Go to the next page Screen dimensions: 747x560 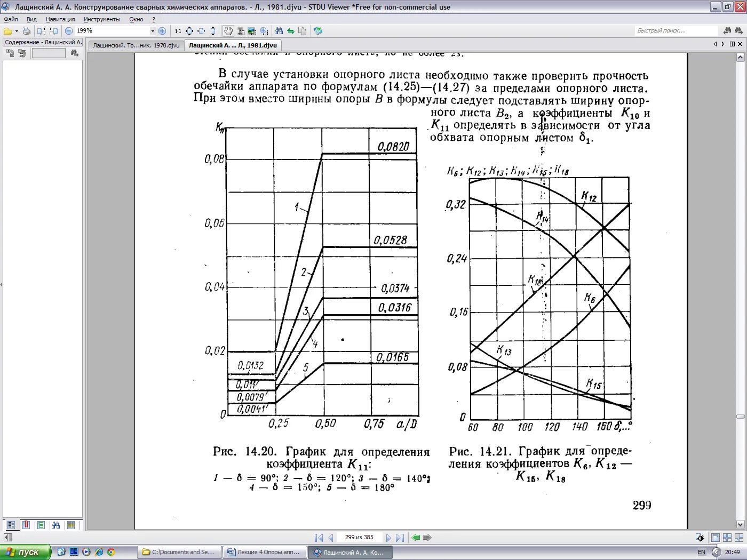[x=388, y=538]
